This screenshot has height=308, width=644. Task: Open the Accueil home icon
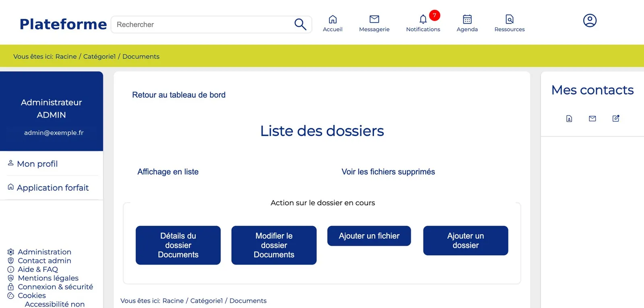point(332,19)
